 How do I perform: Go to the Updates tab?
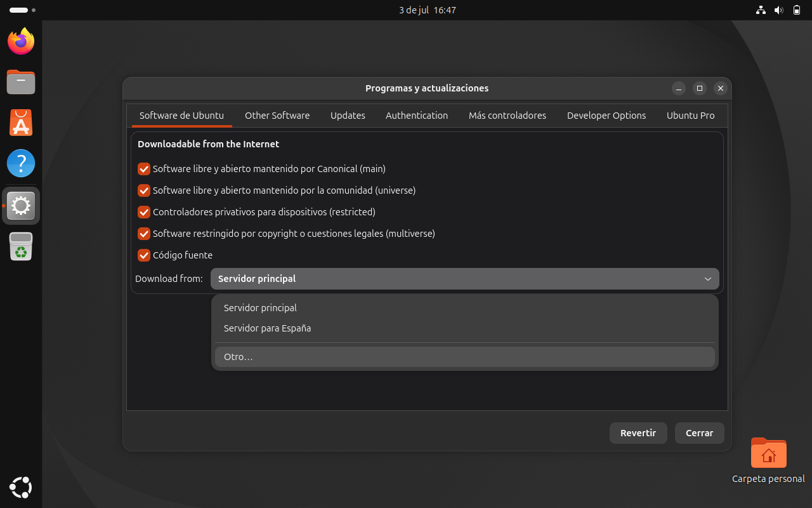point(348,116)
